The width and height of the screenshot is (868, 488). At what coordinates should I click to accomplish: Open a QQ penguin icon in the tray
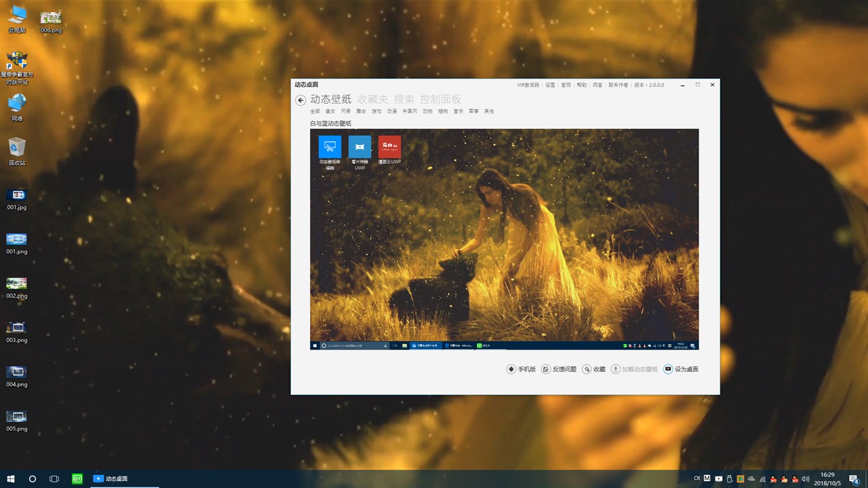click(x=773, y=478)
